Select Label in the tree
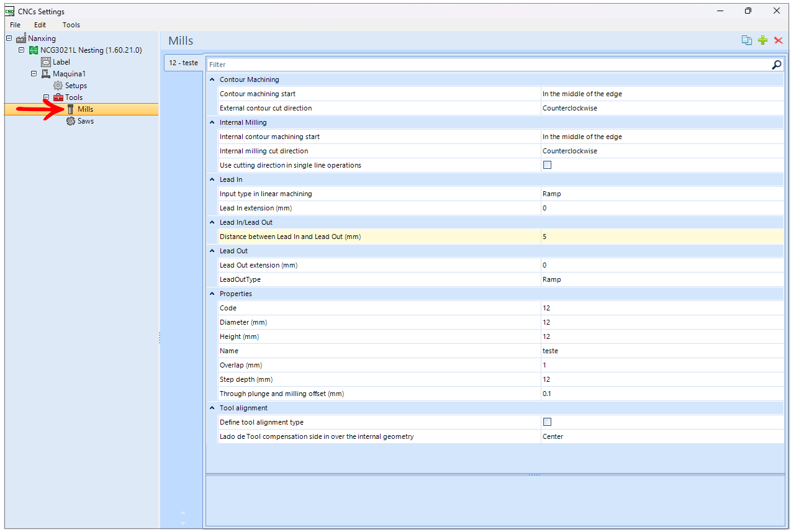The height and width of the screenshot is (532, 794). click(61, 62)
